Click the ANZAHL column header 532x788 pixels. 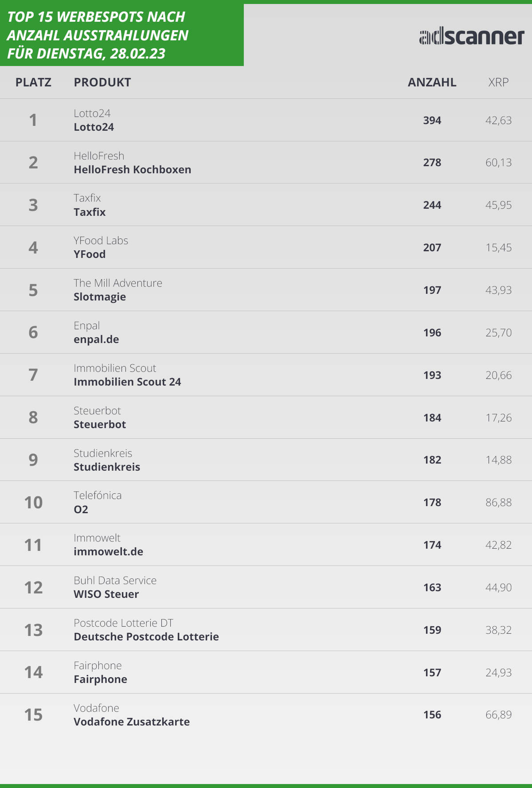click(x=432, y=82)
